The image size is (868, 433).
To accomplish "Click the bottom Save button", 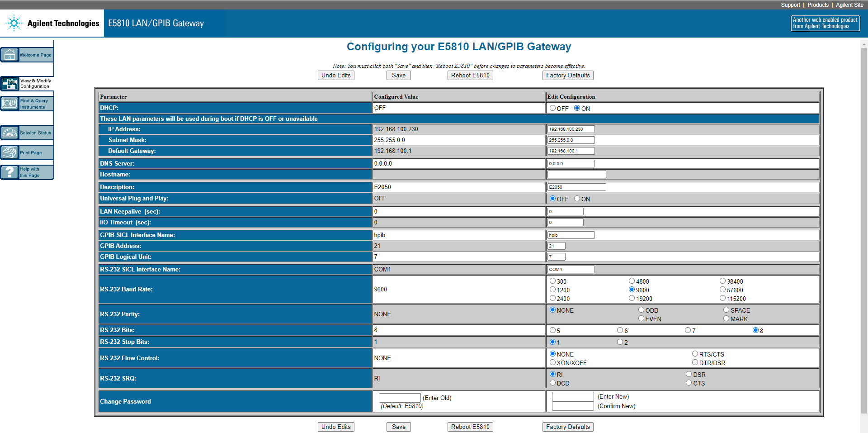I will pyautogui.click(x=398, y=427).
